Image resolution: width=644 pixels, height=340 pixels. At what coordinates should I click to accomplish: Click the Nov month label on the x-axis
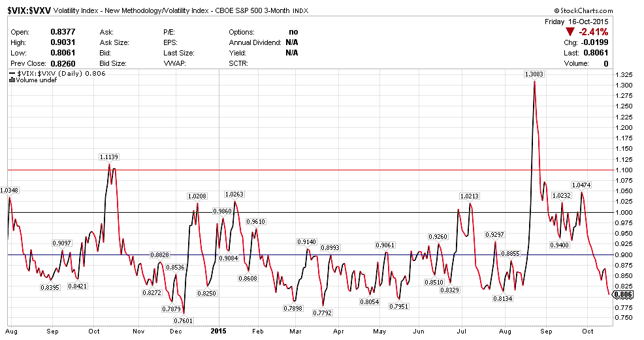tap(138, 332)
